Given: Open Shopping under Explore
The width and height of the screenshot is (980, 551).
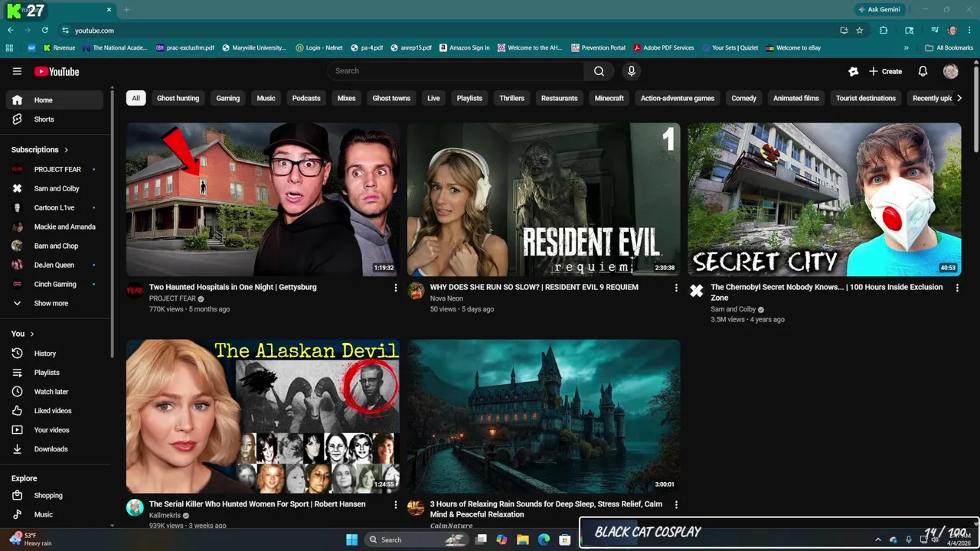Looking at the screenshot, I should click(54, 496).
